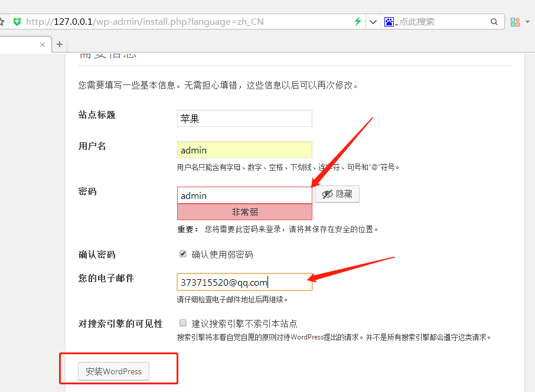Click the 站点标题 input containing 苹果
The height and width of the screenshot is (392, 535).
coord(244,119)
